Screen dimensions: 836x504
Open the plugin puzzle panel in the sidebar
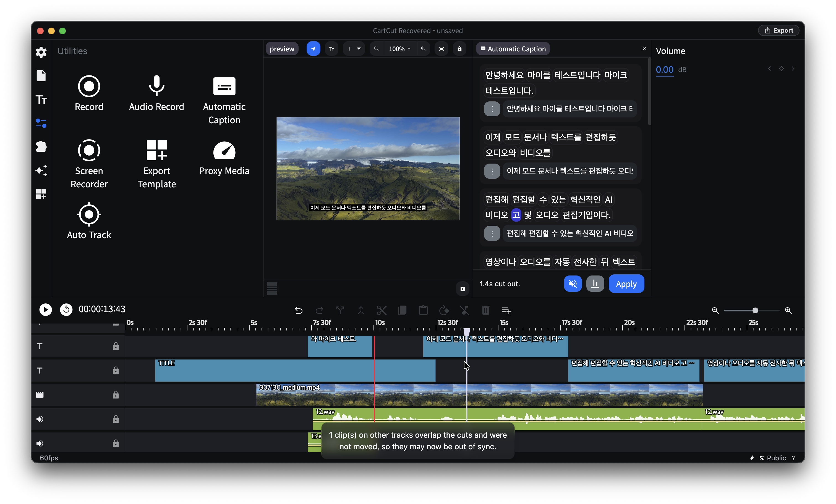coord(41,146)
